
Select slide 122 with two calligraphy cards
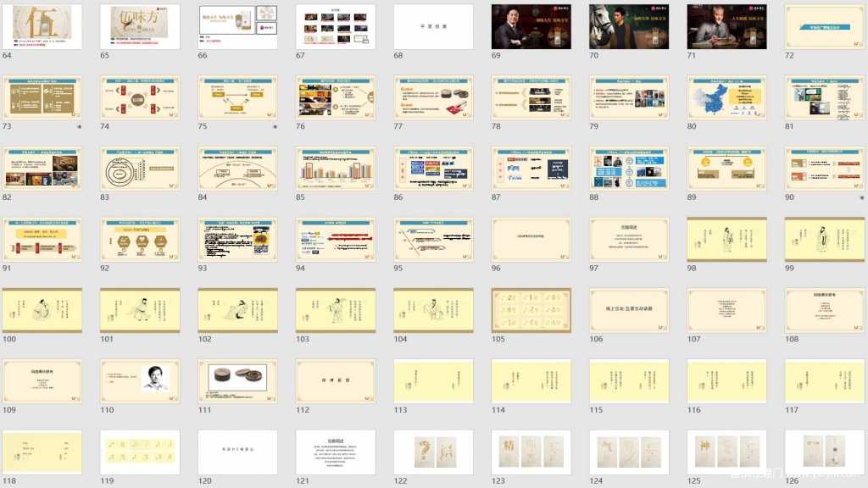433,452
